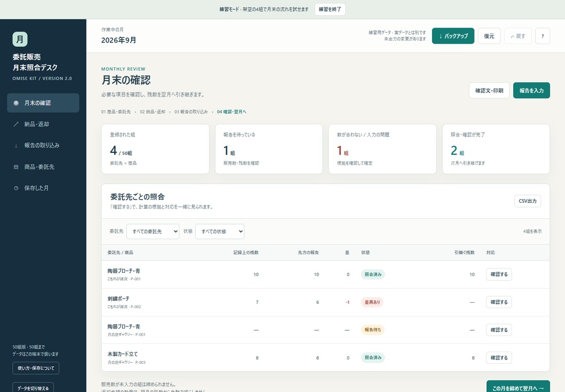The image size is (565, 392).
Task: Go to step 01 商品・委託先 breadcrumb
Action: 116,112
